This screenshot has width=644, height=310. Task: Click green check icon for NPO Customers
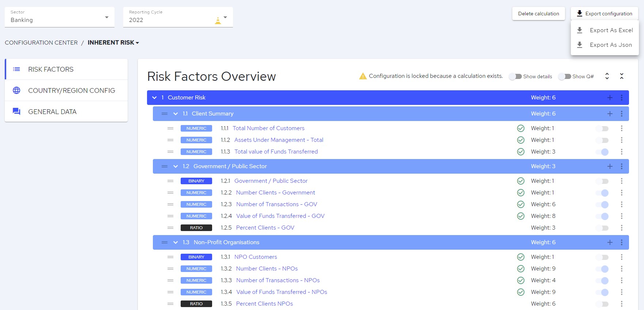pyautogui.click(x=521, y=257)
